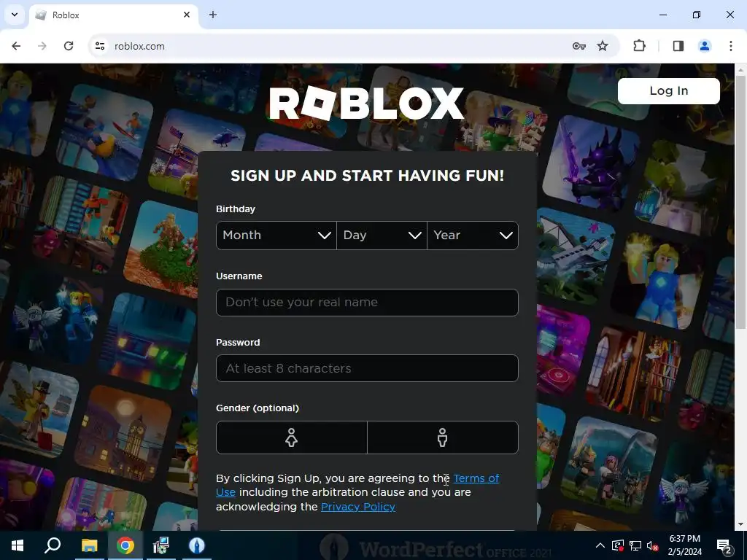Show hidden system tray icons

pyautogui.click(x=600, y=545)
